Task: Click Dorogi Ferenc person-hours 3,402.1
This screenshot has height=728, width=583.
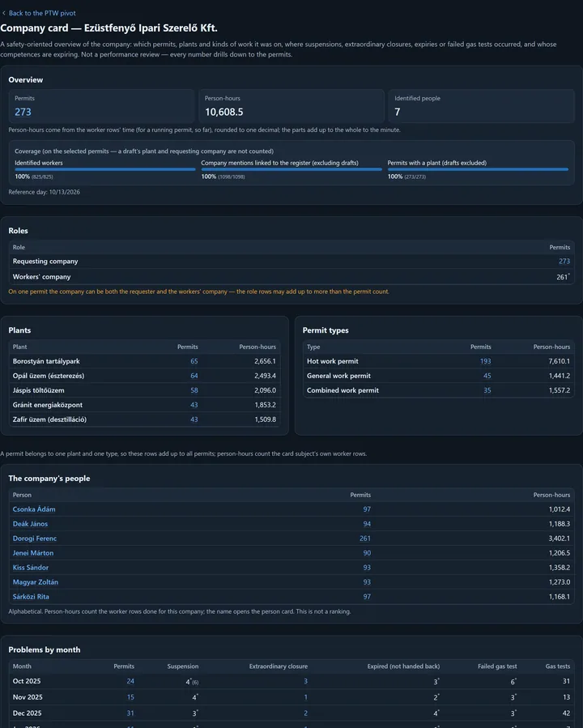Action: (560, 539)
